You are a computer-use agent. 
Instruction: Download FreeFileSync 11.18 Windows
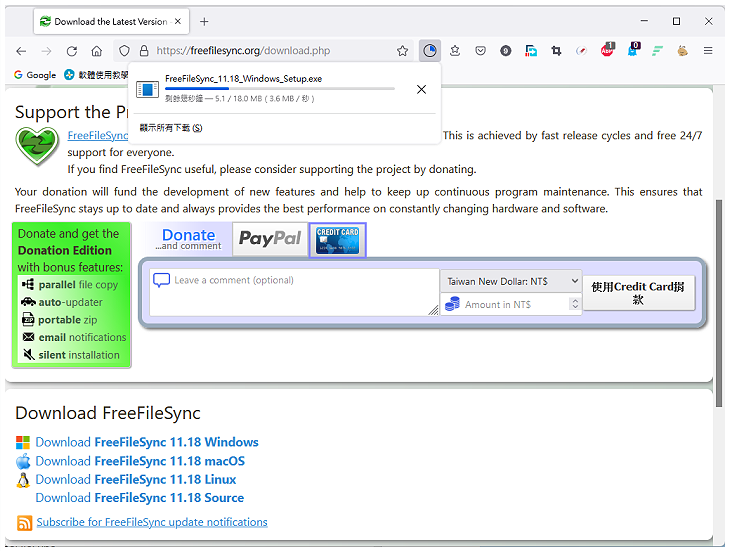147,442
